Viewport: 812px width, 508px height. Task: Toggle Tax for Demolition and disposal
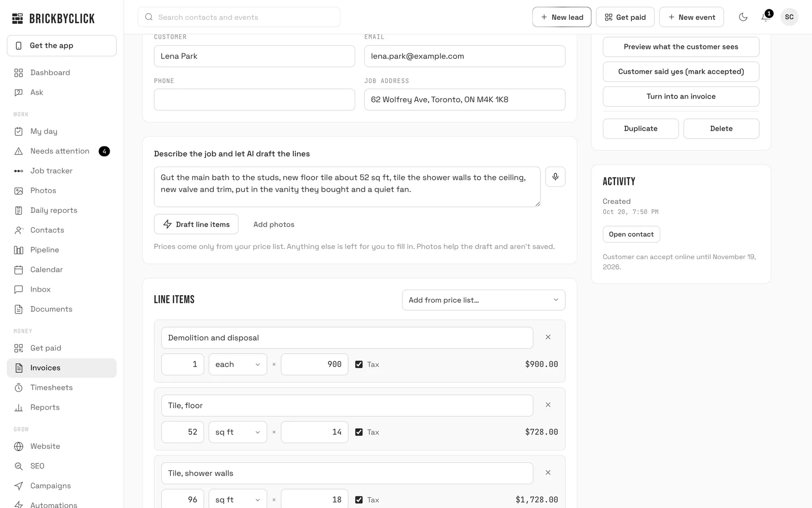tap(359, 364)
